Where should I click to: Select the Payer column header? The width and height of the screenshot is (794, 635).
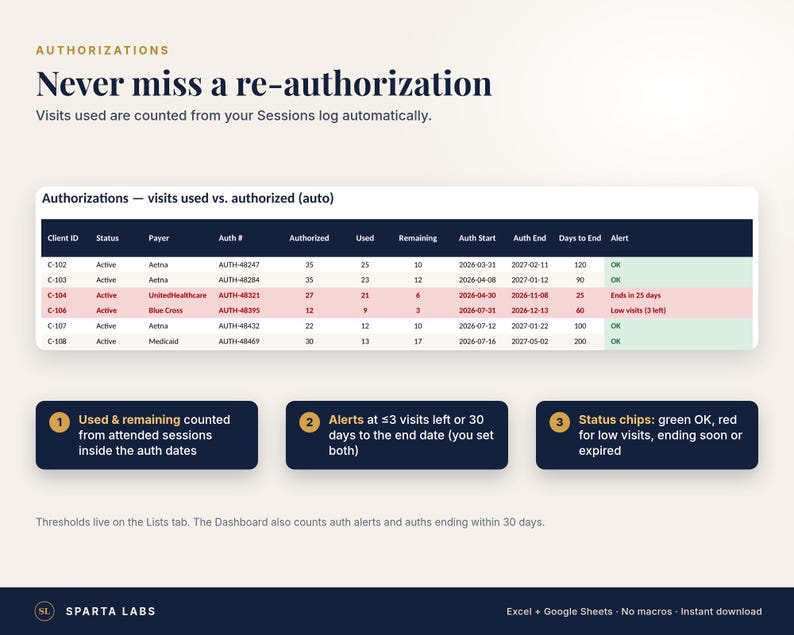coord(158,238)
